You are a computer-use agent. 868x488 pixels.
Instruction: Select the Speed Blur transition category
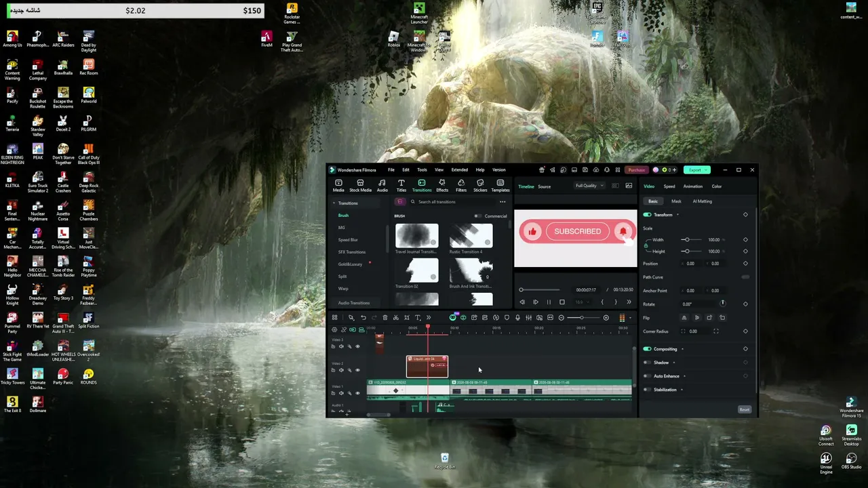348,240
